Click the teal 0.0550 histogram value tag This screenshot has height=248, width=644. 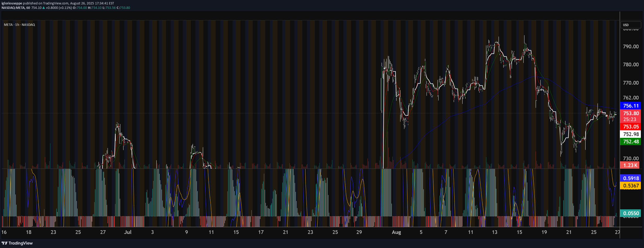coord(630,213)
